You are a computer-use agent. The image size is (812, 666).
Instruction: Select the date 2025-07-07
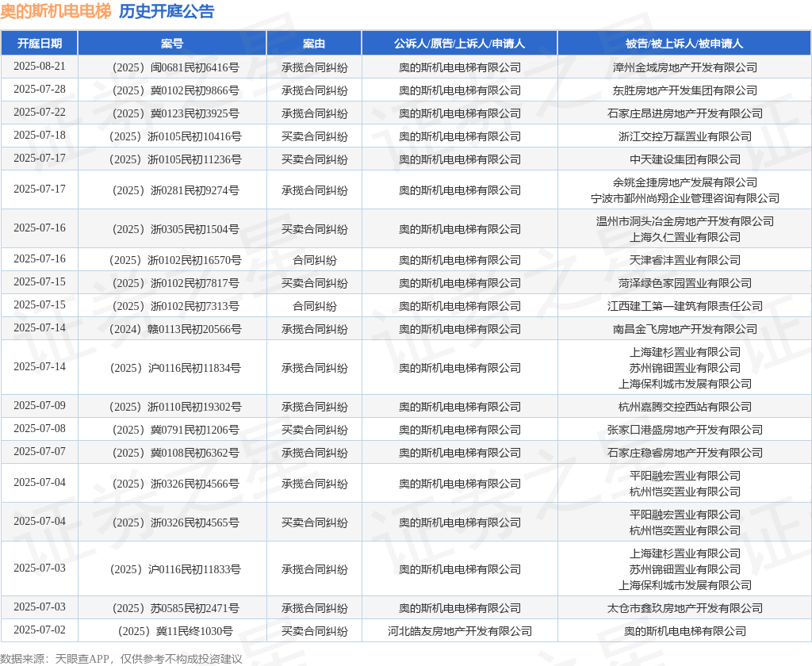pos(40,452)
